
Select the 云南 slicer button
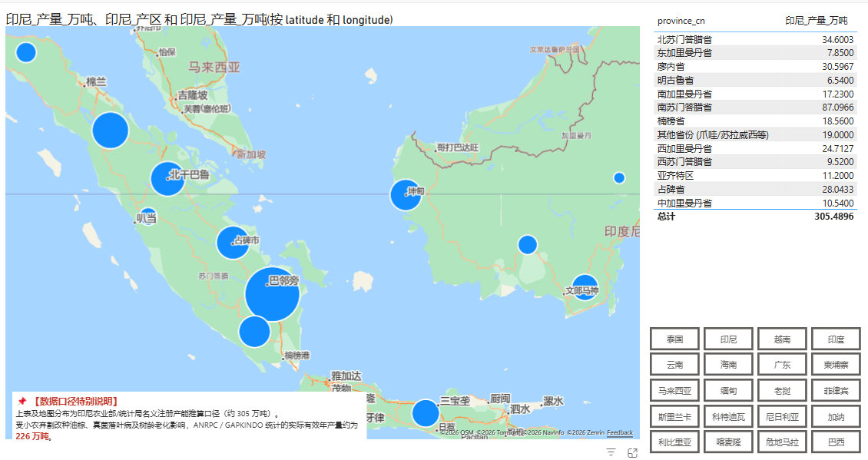tap(674, 364)
